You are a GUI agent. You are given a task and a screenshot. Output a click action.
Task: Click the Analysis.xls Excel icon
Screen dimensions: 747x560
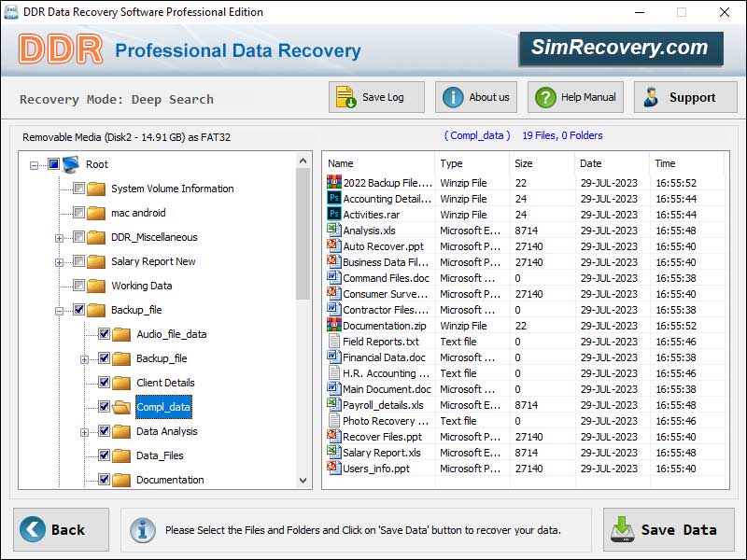pos(334,230)
